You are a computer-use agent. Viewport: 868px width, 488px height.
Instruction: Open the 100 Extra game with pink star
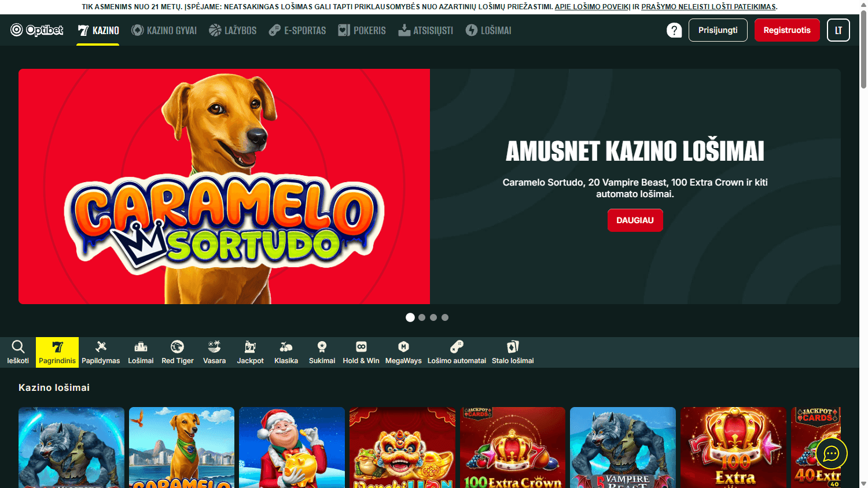tap(733, 448)
